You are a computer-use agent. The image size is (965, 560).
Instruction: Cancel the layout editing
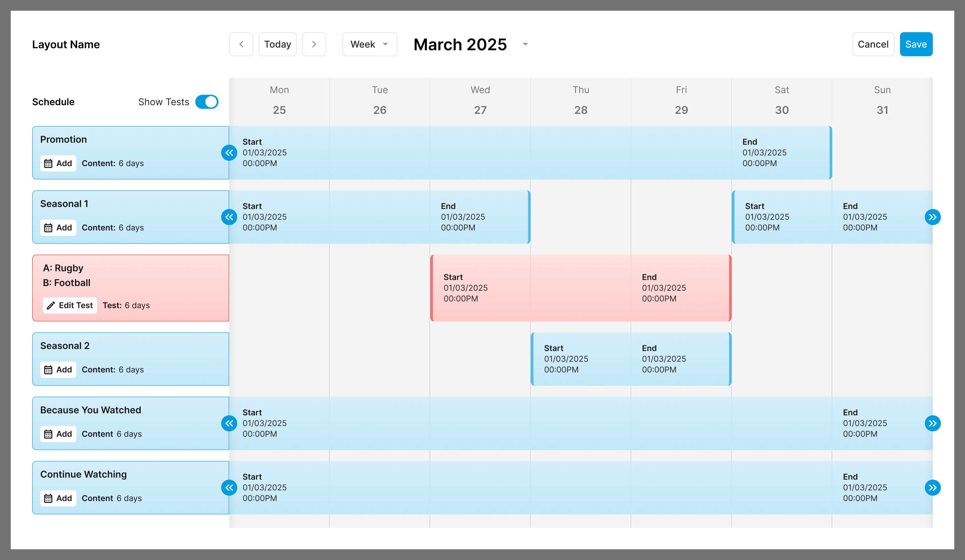(873, 45)
